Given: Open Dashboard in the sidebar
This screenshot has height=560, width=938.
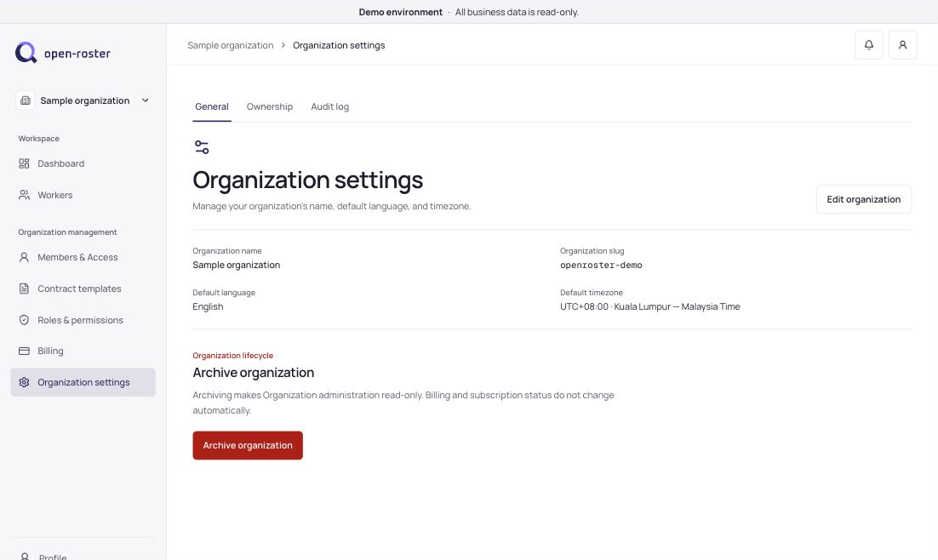Looking at the screenshot, I should [x=83, y=163].
